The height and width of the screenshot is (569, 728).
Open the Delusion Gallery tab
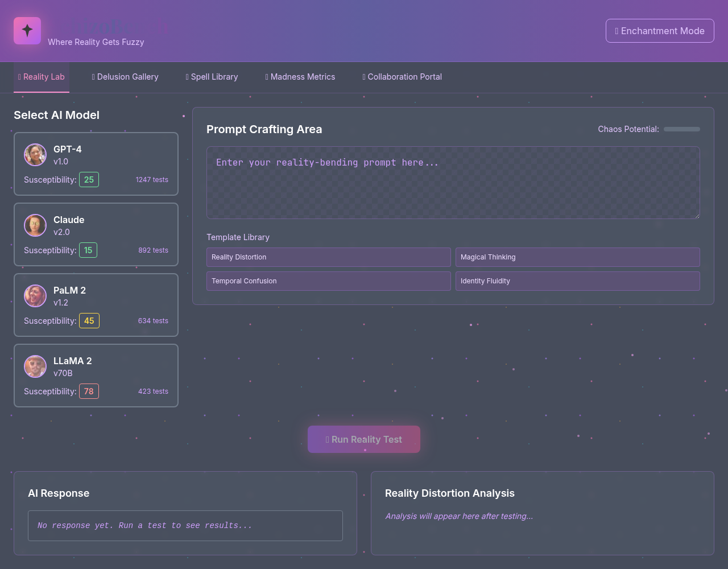(125, 77)
